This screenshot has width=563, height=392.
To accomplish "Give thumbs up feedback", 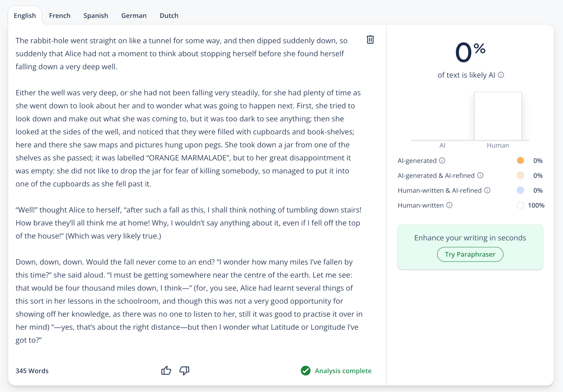I will [166, 371].
